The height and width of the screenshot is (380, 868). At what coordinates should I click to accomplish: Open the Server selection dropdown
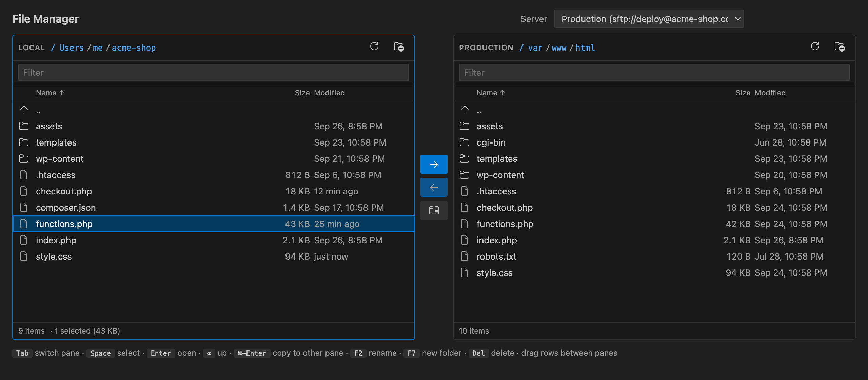click(649, 19)
